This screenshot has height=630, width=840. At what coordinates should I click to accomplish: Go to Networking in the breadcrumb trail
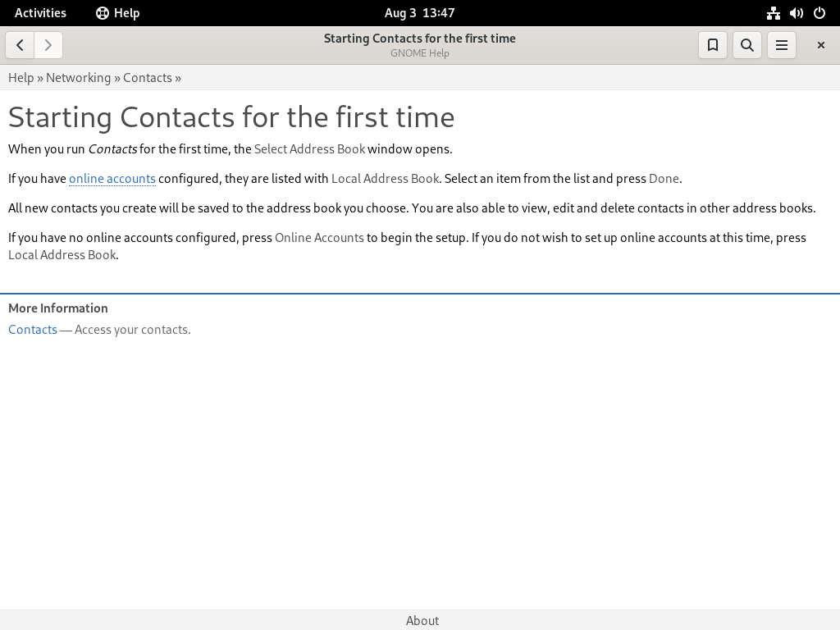78,78
